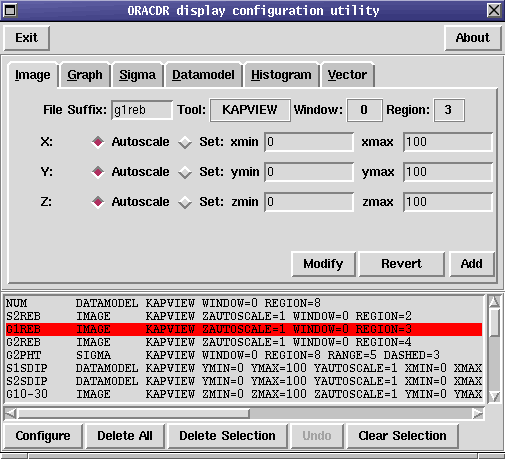Enable X Autoscale radio button
Viewport: 505px width, 459px height.
tap(98, 142)
